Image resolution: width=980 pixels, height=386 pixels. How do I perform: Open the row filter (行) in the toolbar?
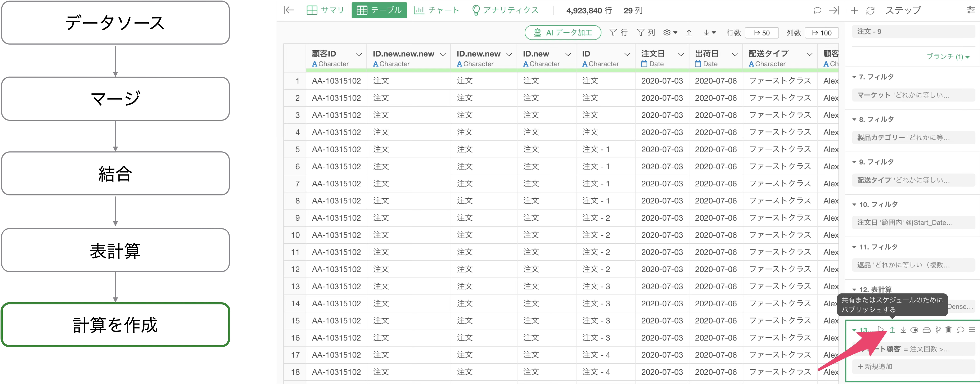619,33
